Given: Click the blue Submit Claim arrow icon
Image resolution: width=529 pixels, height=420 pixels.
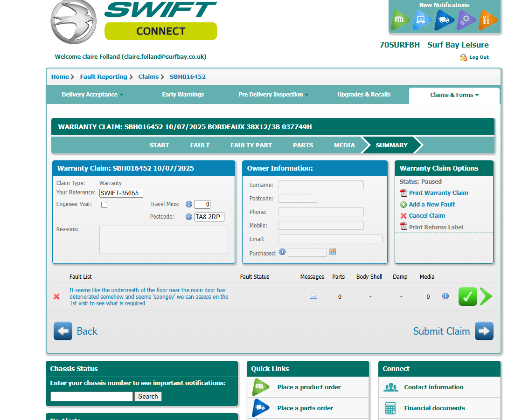Looking at the screenshot, I should [x=484, y=331].
